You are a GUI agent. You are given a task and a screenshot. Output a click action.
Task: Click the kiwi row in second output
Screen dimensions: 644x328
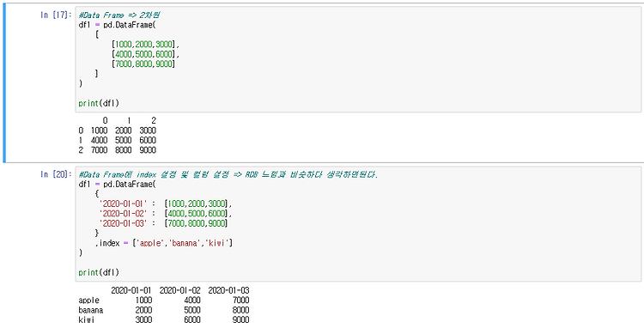point(164,319)
